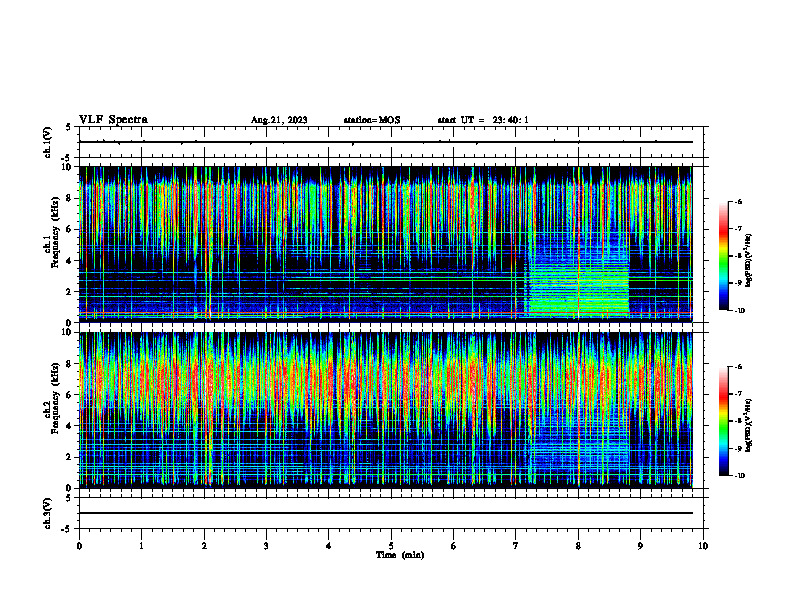Click time axis tick label "10"
This screenshot has height=612, width=792.
point(703,546)
